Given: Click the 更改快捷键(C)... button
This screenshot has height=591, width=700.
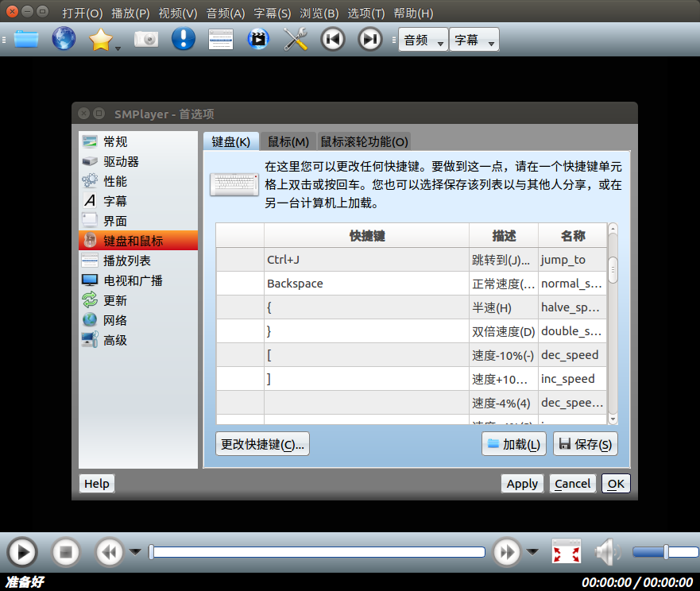Looking at the screenshot, I should coord(262,444).
